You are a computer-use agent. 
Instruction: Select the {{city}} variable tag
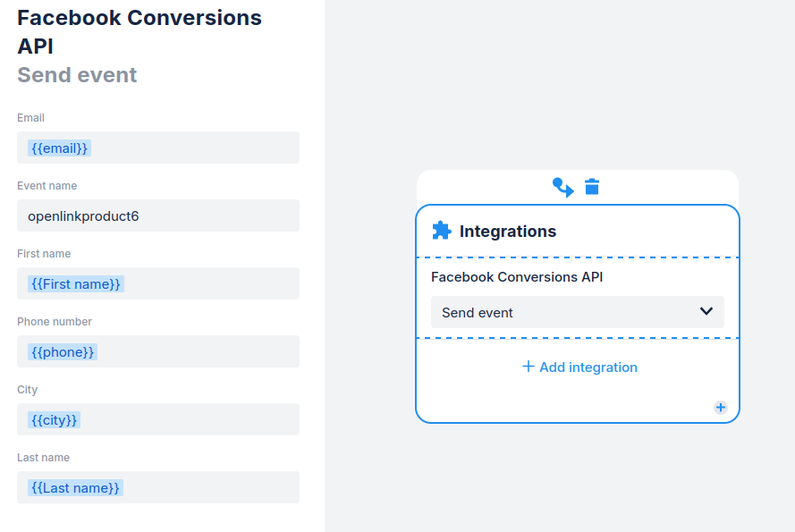click(x=55, y=419)
